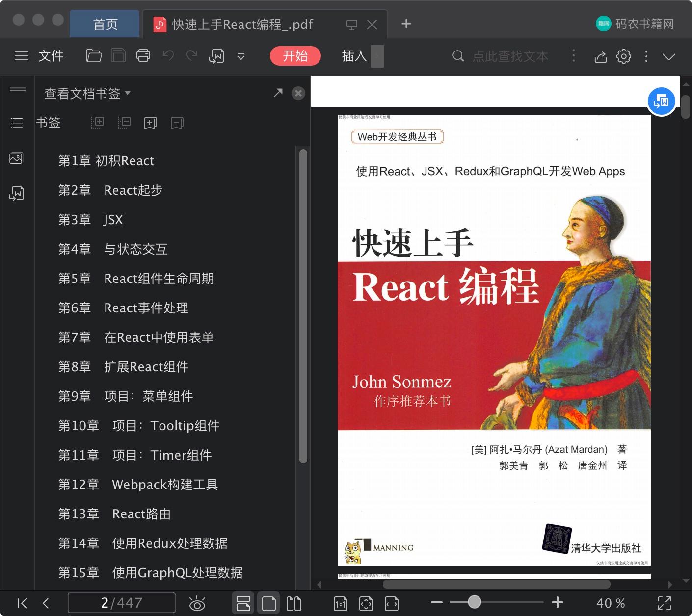Add a new bookmark icon
The width and height of the screenshot is (692, 616).
(x=151, y=123)
